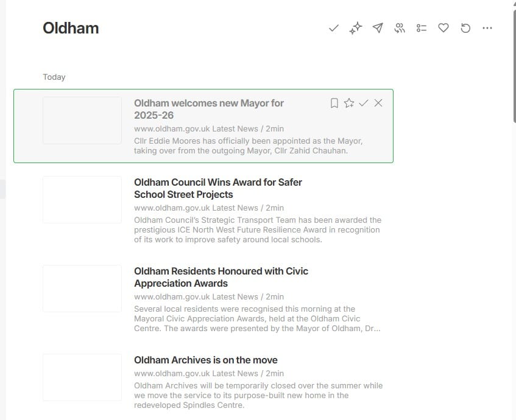Open the team sharing people icon

(400, 28)
